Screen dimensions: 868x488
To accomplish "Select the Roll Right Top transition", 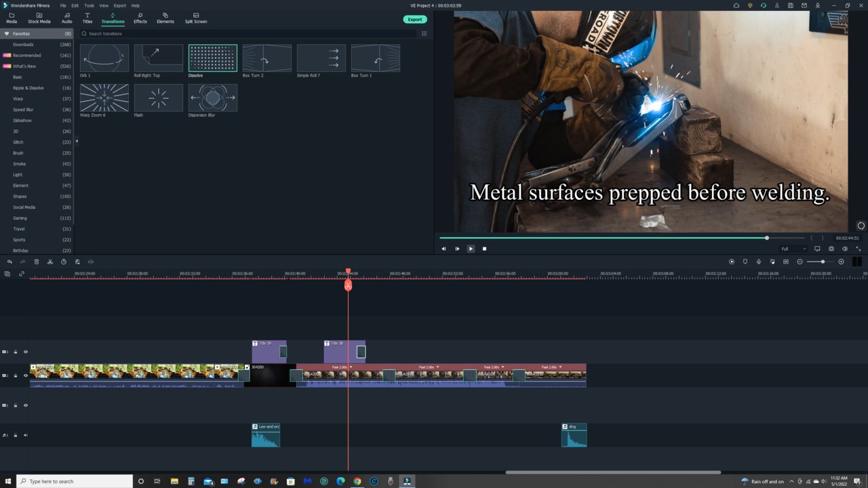I will click(x=159, y=58).
